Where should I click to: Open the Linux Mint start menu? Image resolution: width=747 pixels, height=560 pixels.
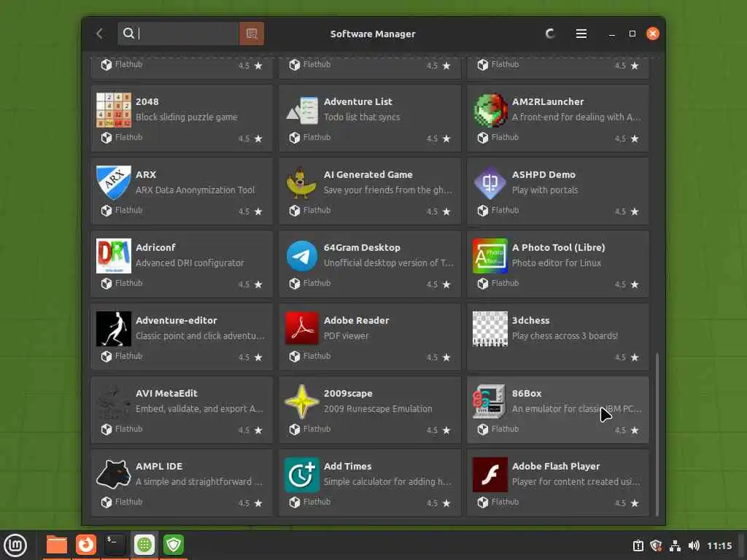[15, 545]
